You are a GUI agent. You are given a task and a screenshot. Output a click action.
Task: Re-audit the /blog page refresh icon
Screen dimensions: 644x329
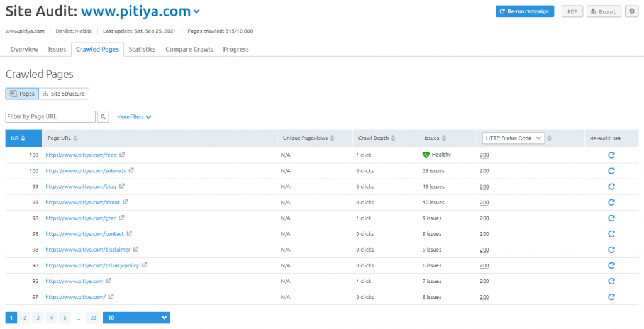point(611,186)
